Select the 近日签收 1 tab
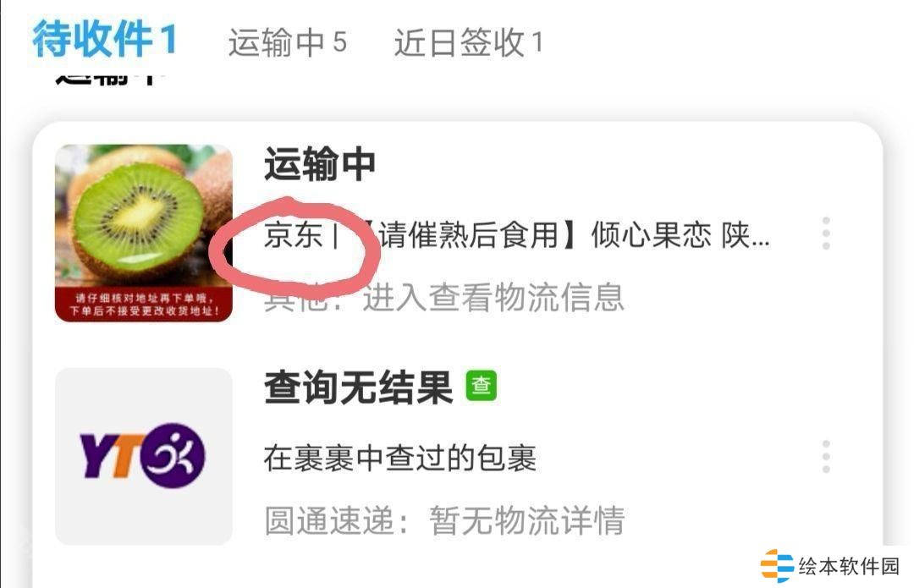Viewport: 914px width, 588px height. point(468,42)
